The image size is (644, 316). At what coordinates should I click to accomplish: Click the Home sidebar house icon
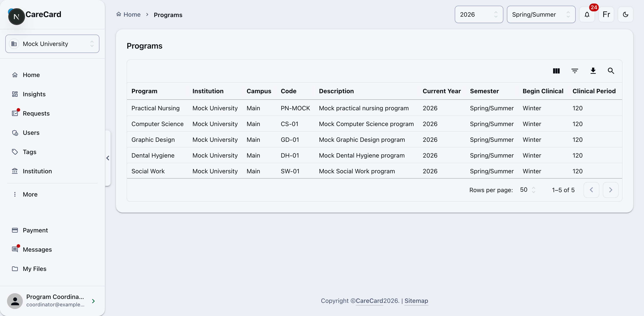(x=15, y=75)
